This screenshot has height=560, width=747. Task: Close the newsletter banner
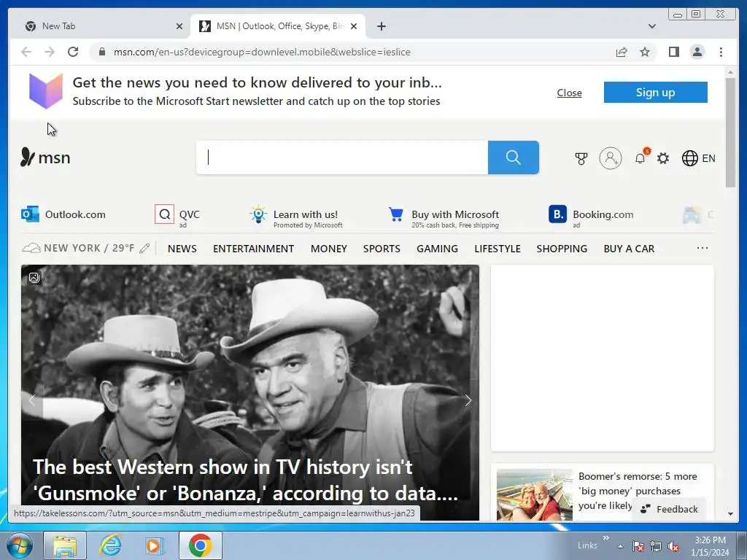point(569,93)
